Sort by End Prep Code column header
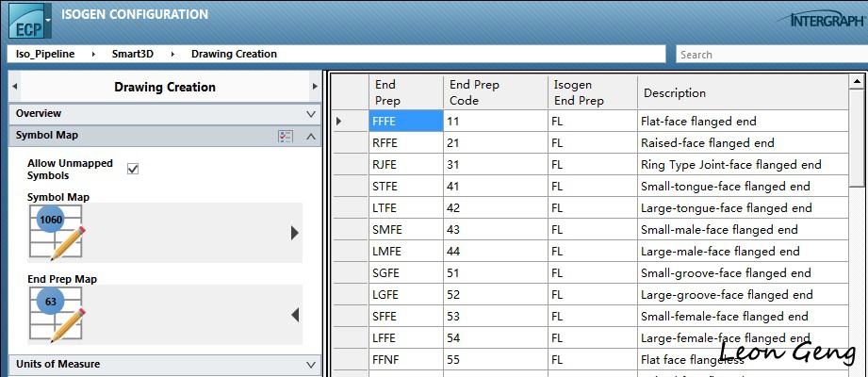The image size is (868, 377). pyautogui.click(x=496, y=92)
